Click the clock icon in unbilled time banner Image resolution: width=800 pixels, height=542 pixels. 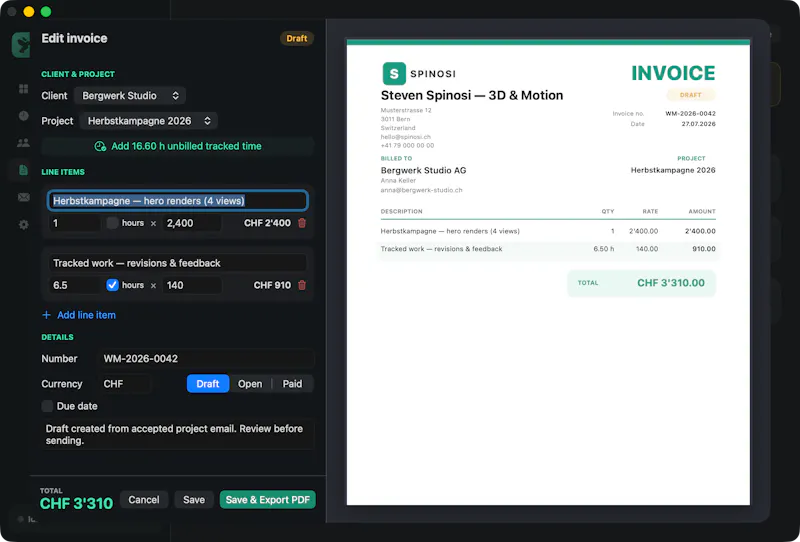pyautogui.click(x=100, y=146)
